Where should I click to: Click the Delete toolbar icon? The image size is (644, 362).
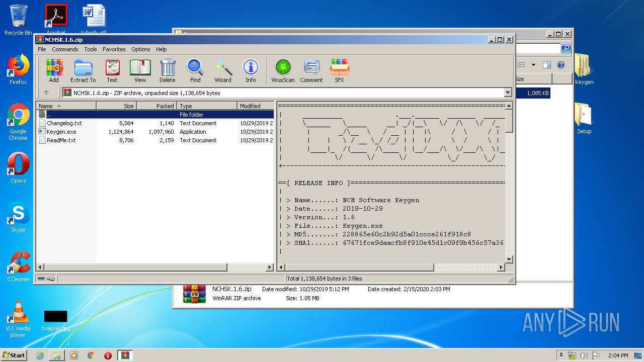(168, 71)
